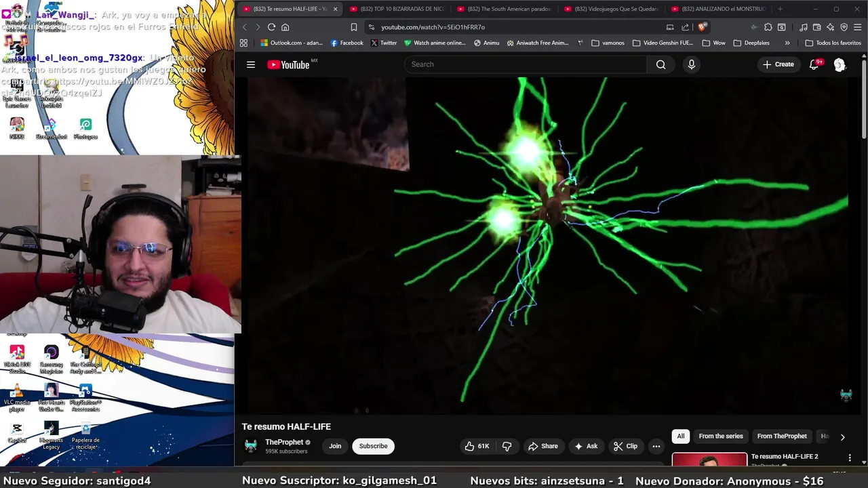Open the browser main menu icon
868x488 pixels.
[x=858, y=27]
